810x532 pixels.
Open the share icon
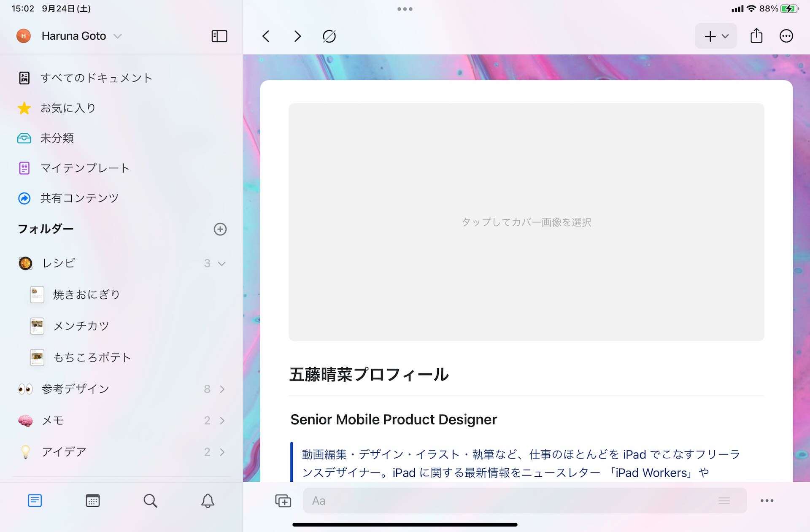tap(756, 35)
